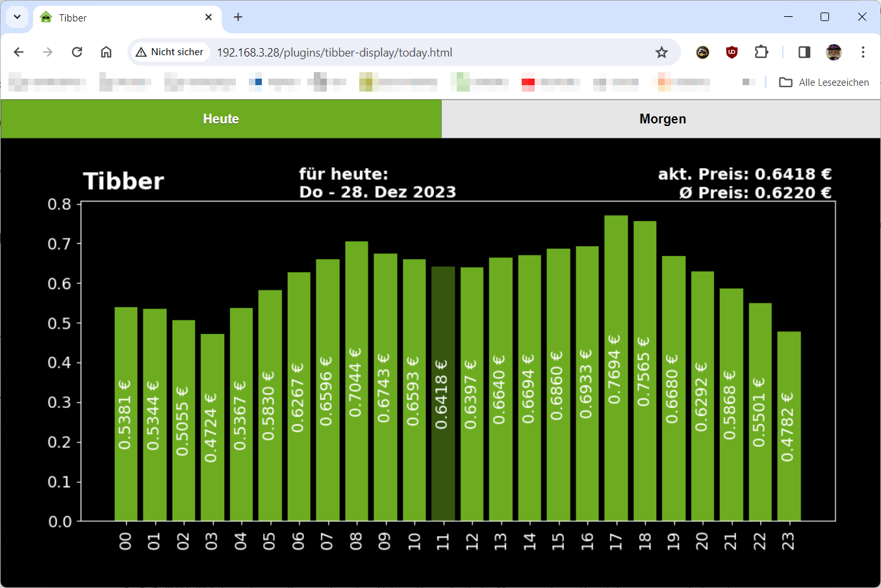
Task: Go back to the previous page
Action: (x=19, y=52)
